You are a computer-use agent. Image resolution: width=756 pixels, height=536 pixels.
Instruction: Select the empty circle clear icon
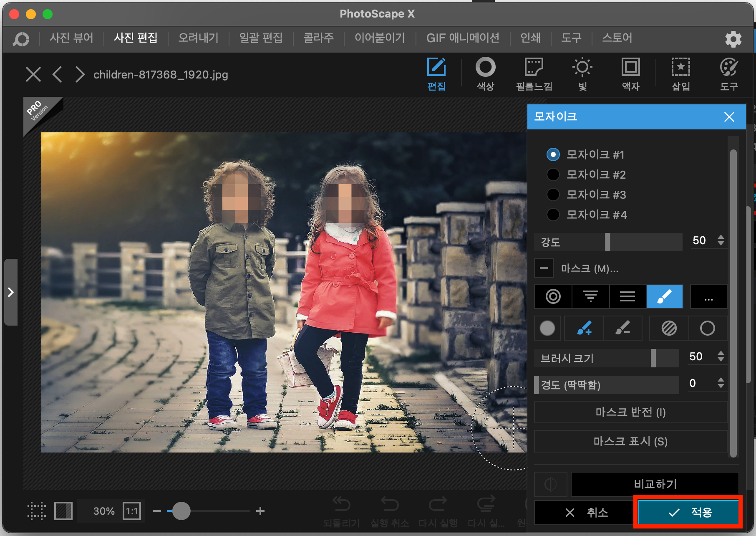(708, 328)
